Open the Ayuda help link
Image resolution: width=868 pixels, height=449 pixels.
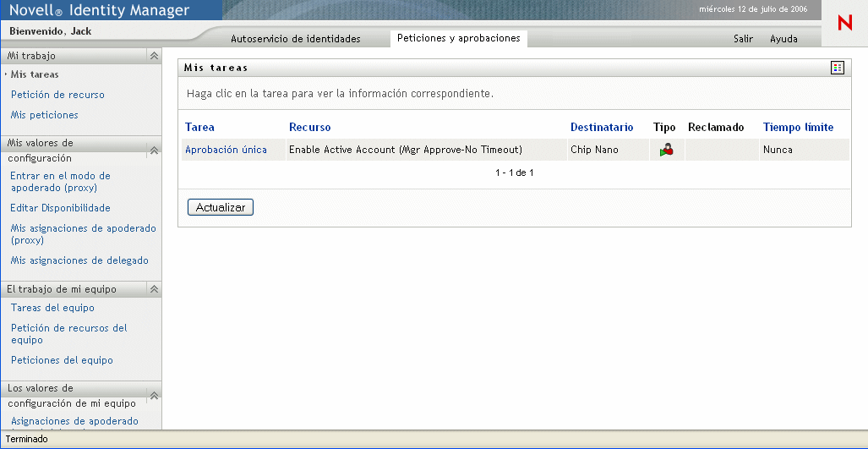pyautogui.click(x=783, y=39)
